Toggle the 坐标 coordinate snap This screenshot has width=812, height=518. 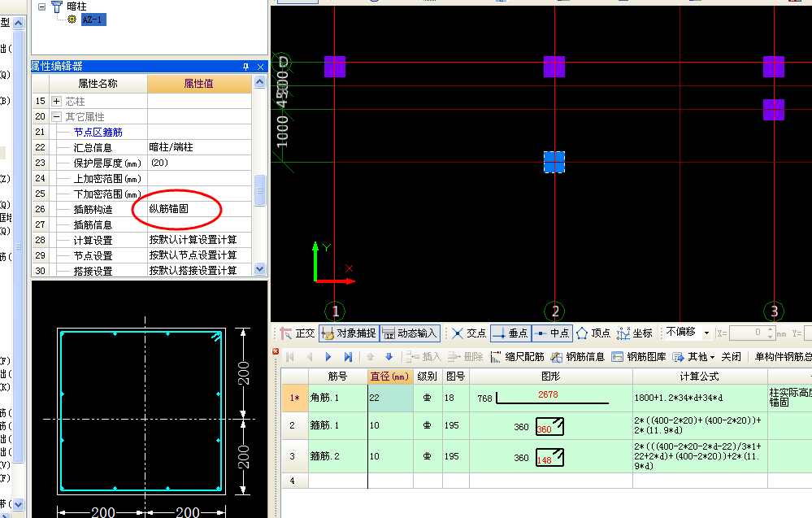tap(635, 333)
